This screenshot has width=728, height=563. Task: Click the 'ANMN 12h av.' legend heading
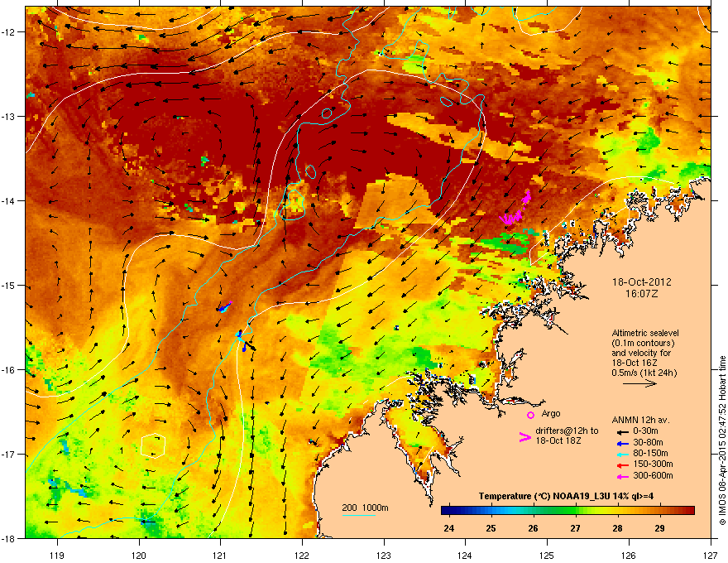[640, 420]
